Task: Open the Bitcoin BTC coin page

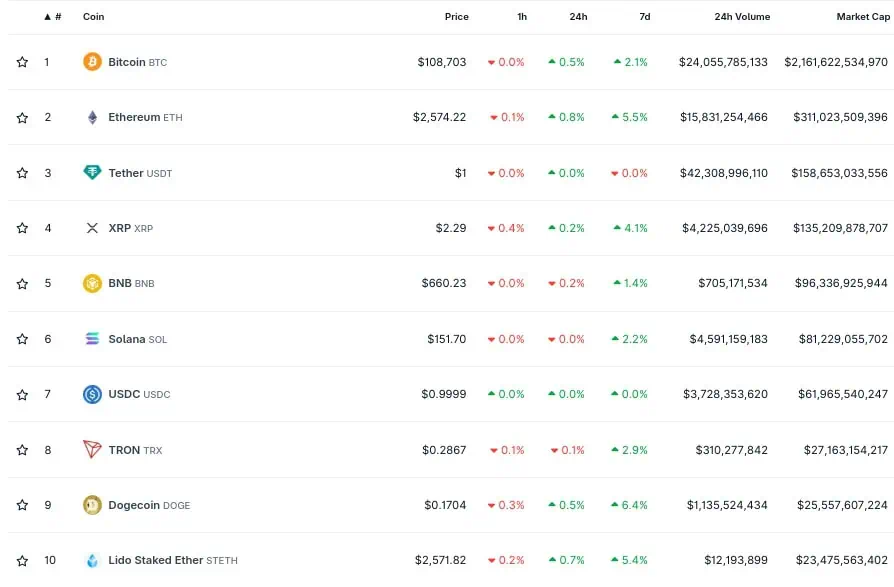Action: coord(137,62)
